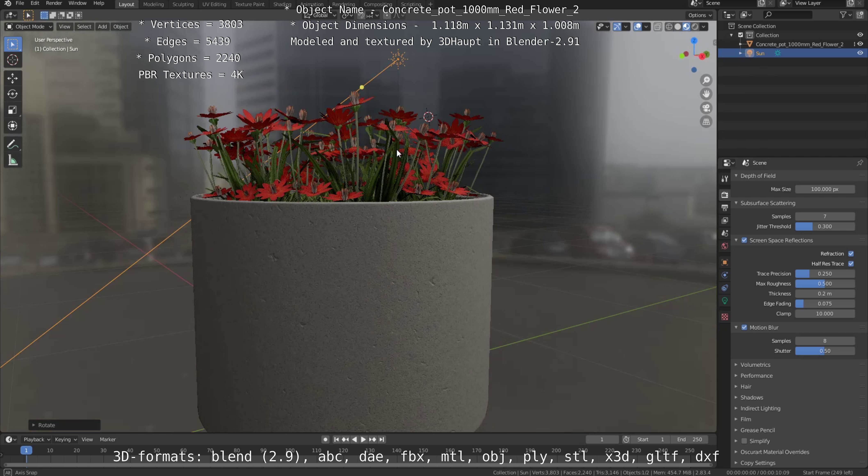Switch to the Modeling workspace tab
Screen dimensions: 868x476
[153, 4]
